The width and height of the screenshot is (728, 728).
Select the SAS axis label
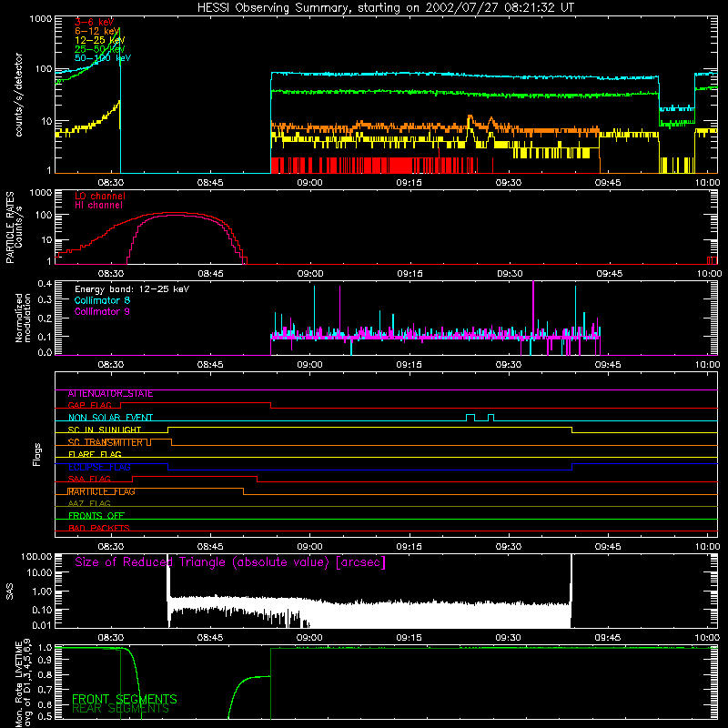click(x=10, y=592)
